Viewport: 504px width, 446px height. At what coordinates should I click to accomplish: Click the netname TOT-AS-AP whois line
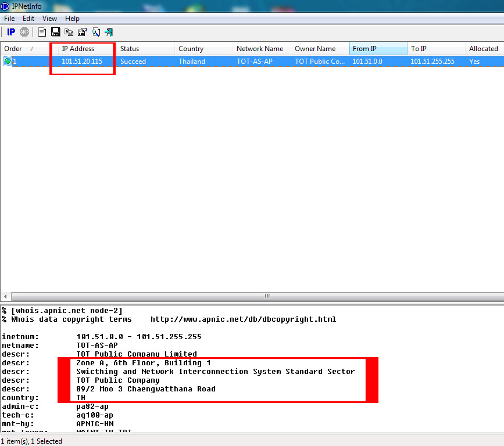pos(60,345)
